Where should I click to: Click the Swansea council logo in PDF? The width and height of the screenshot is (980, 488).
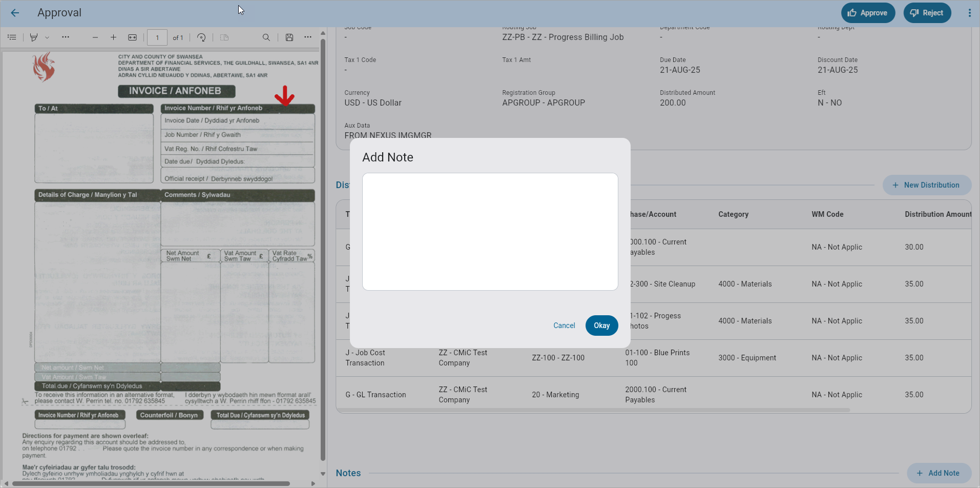(x=44, y=67)
